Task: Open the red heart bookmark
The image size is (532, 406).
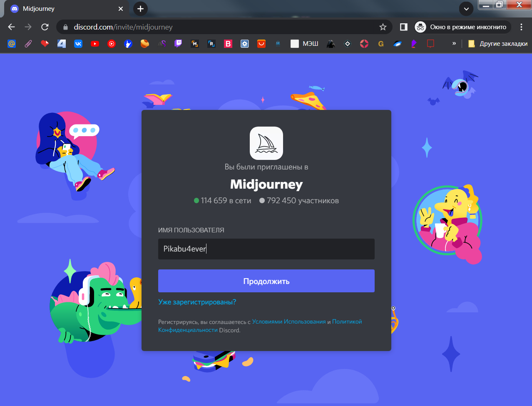Action: click(x=45, y=43)
